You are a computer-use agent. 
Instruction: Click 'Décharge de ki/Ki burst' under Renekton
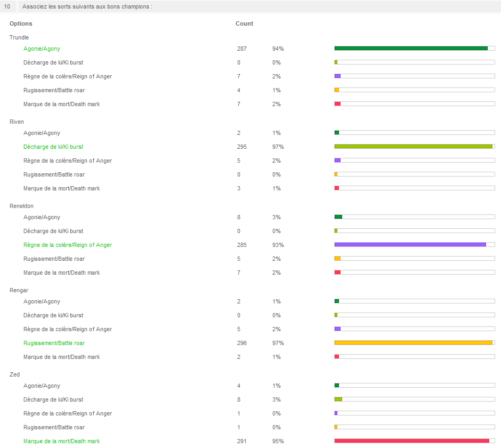pos(53,231)
